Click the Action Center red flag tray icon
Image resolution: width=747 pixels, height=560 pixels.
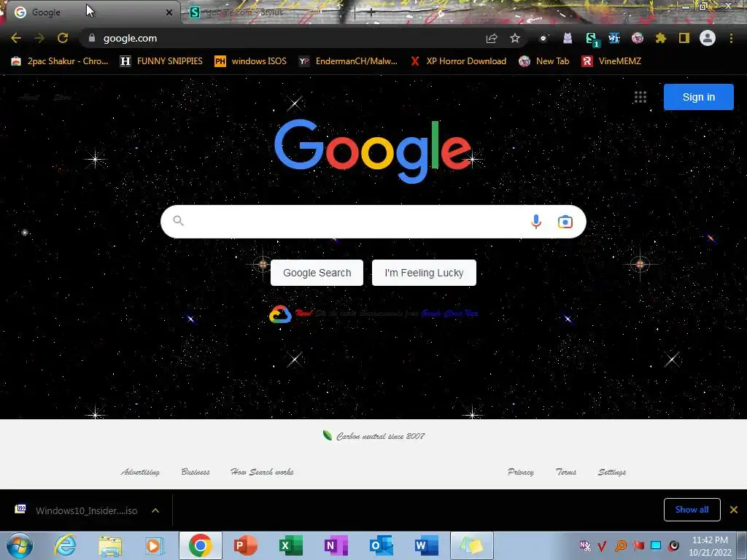pos(638,545)
